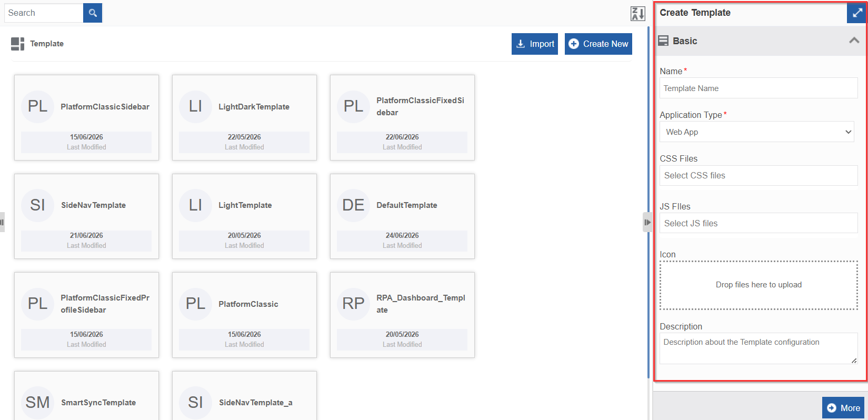The width and height of the screenshot is (868, 420).
Task: Focus the Description text area
Action: tap(759, 348)
